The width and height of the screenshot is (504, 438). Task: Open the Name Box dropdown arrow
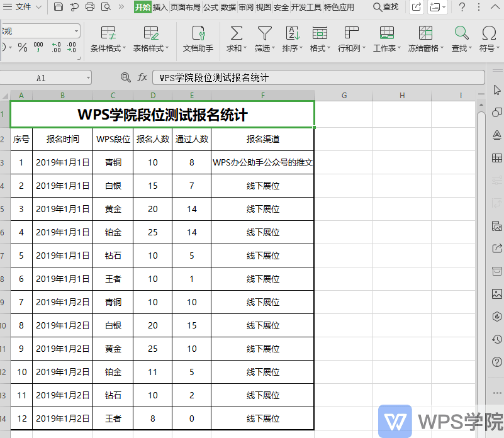coord(88,78)
